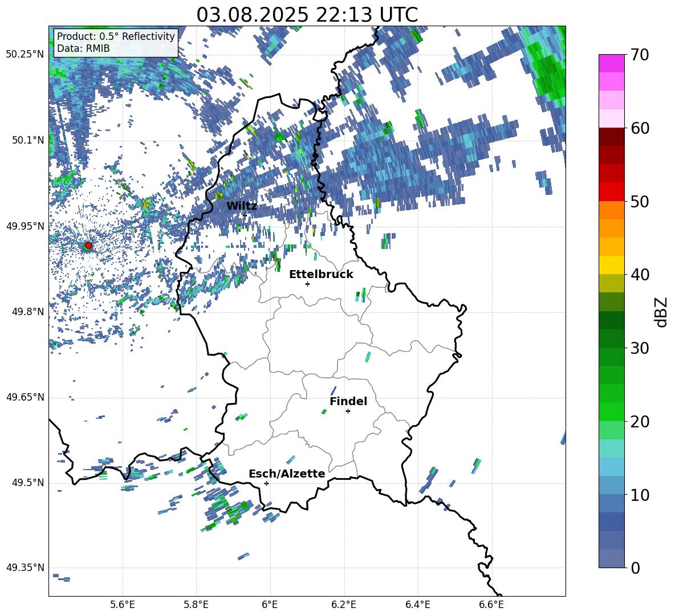Click the 50.1°N latitude label
The image size is (675, 616).
click(27, 141)
